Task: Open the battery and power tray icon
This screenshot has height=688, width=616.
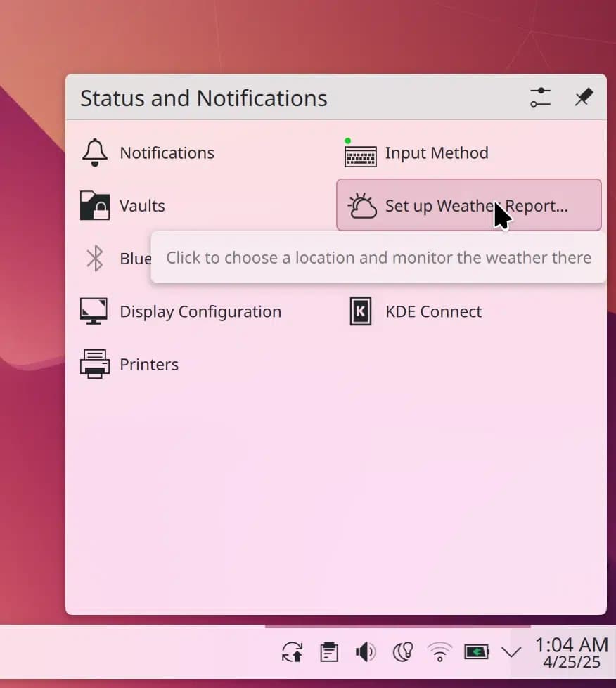Action: coord(476,651)
